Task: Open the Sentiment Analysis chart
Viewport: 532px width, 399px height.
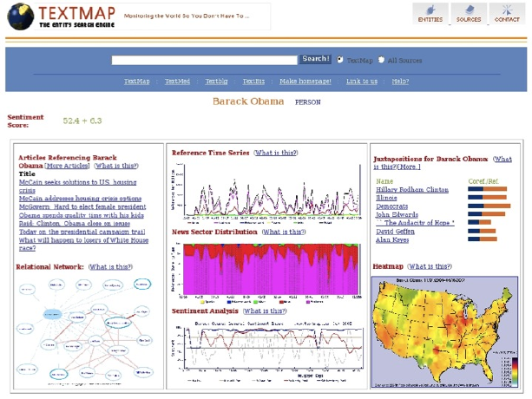Action: click(266, 351)
